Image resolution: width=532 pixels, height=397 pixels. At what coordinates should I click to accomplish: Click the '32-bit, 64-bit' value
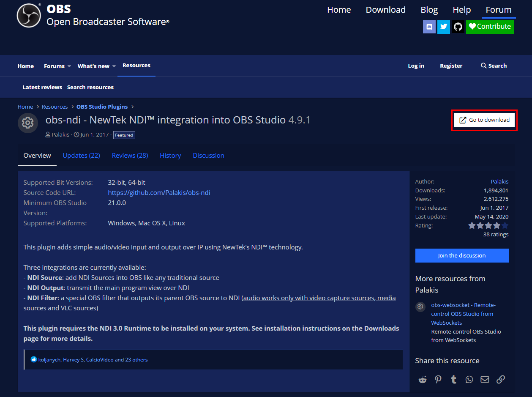pyautogui.click(x=126, y=183)
